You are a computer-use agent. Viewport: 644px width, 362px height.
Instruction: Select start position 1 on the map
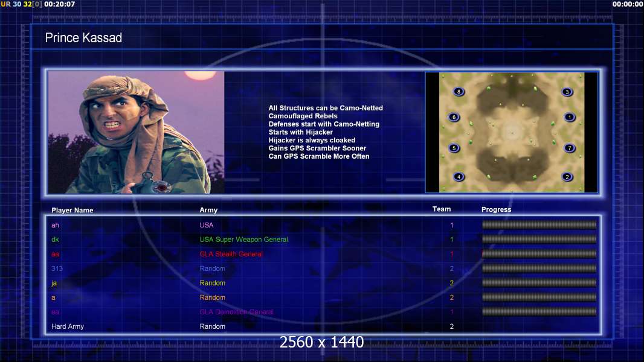tap(570, 117)
